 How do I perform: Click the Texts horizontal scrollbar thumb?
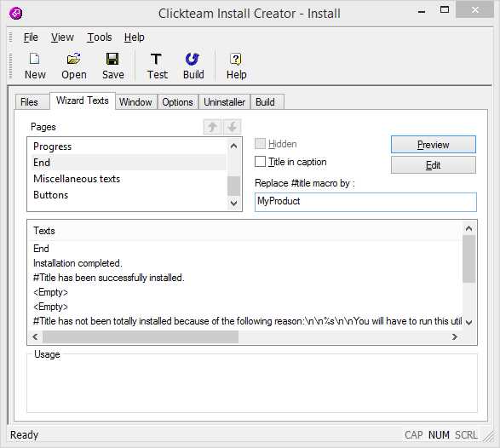click(x=141, y=336)
